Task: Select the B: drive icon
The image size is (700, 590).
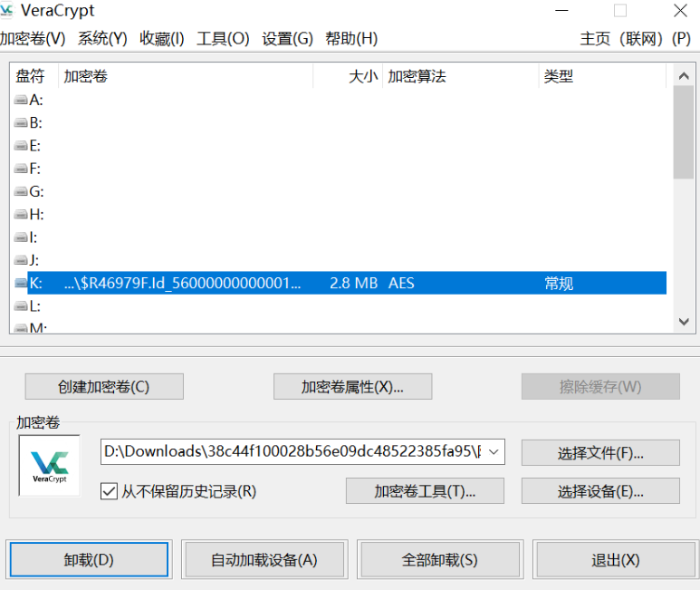Action: point(21,123)
